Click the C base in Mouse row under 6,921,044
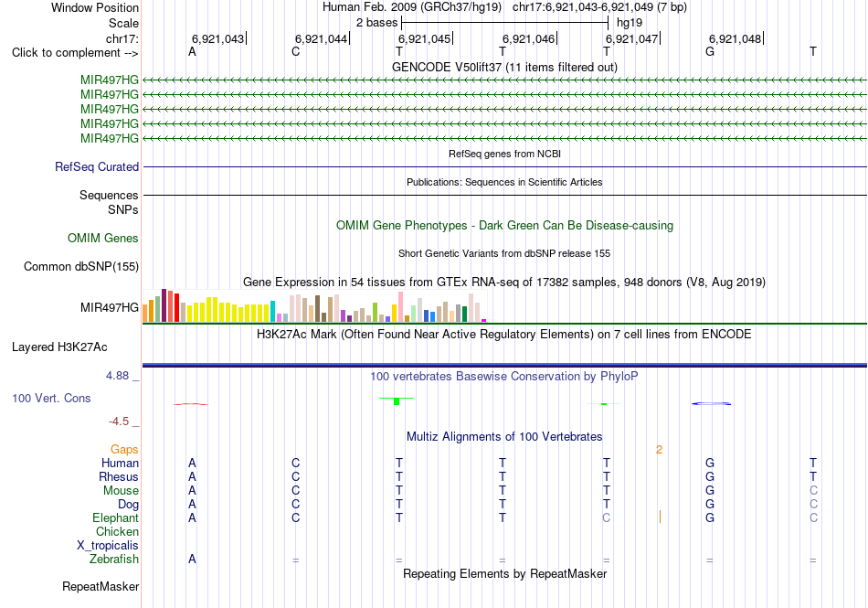The image size is (868, 608). tap(296, 491)
